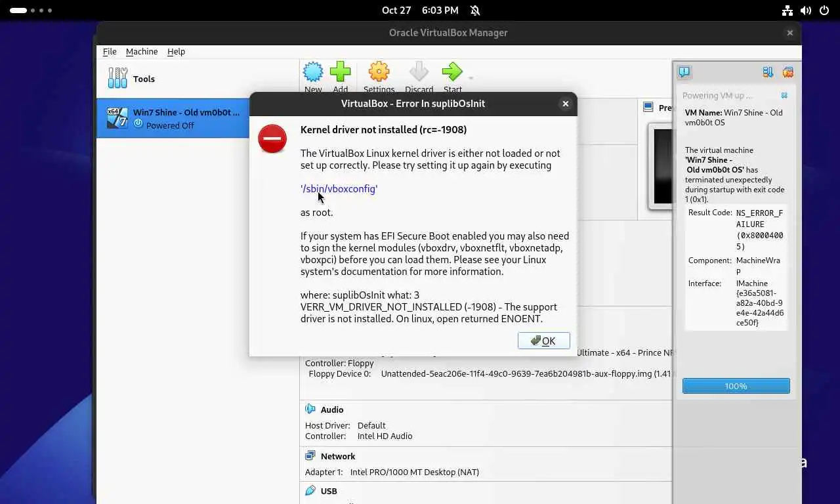This screenshot has width=840, height=504.
Task: Click 'Intel PRO/1000 MT Desktop (NAT)' text
Action: pyautogui.click(x=415, y=472)
